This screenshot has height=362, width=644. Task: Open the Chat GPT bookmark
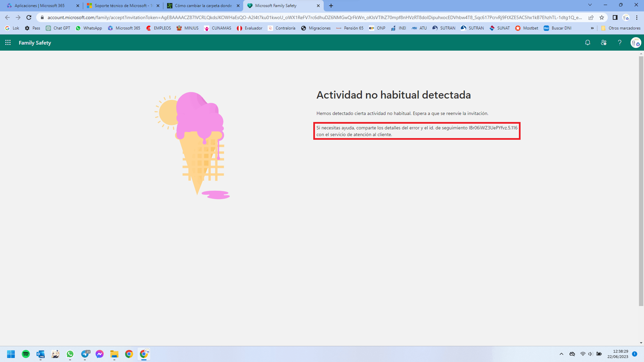coord(58,28)
